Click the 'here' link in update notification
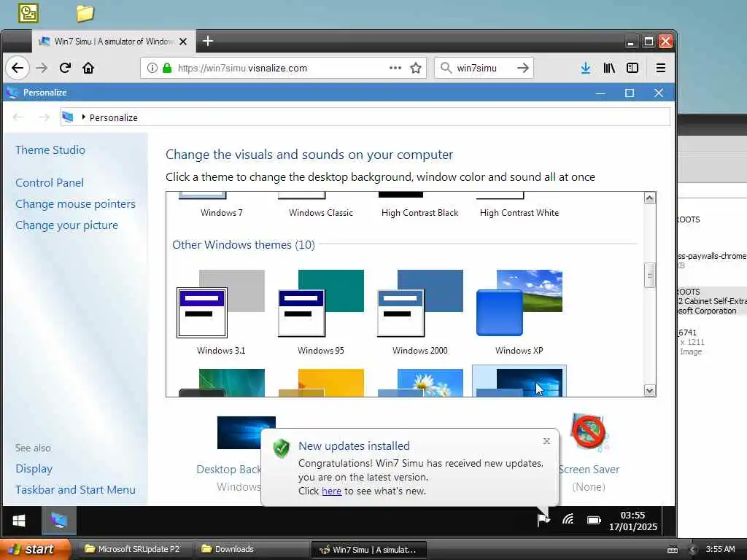The width and height of the screenshot is (747, 560). click(332, 491)
